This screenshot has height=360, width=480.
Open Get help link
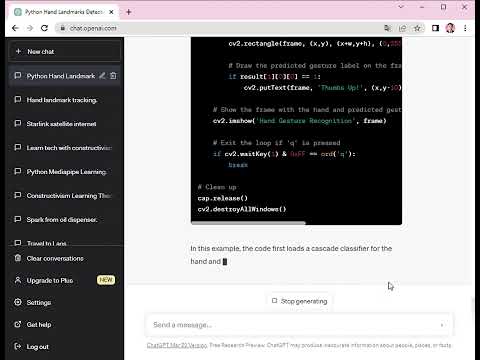tap(64, 324)
